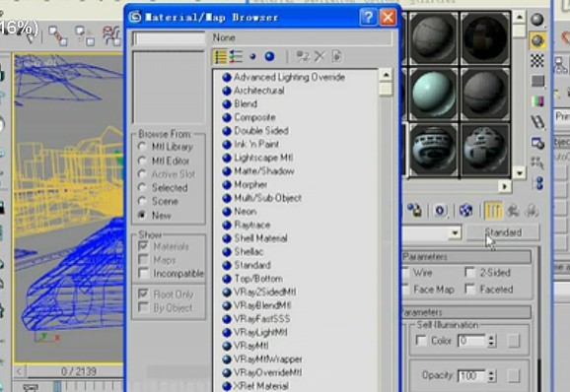Click Select by Material icon

click(x=537, y=163)
